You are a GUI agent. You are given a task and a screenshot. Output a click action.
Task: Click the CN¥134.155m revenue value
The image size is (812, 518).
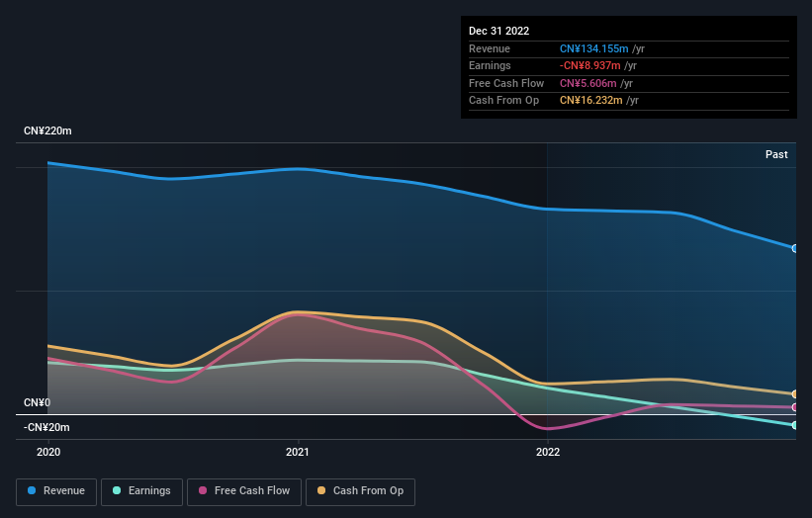(594, 48)
